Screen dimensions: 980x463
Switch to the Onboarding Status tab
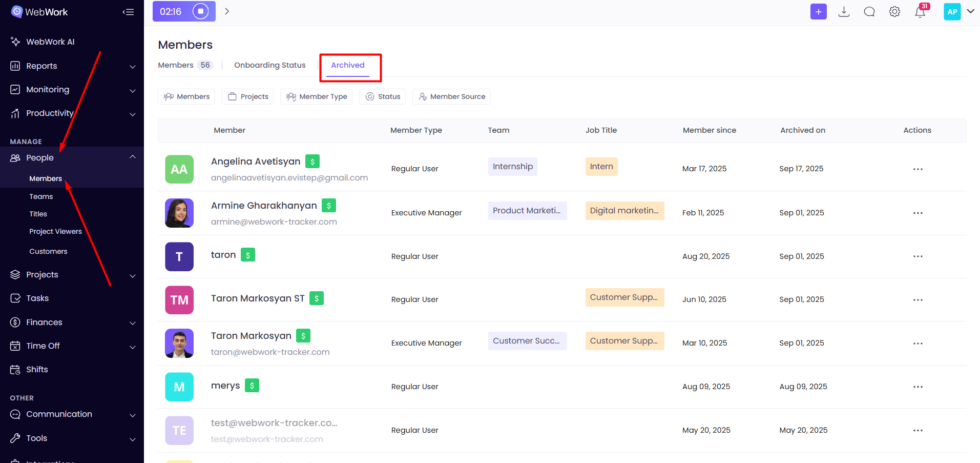click(270, 65)
